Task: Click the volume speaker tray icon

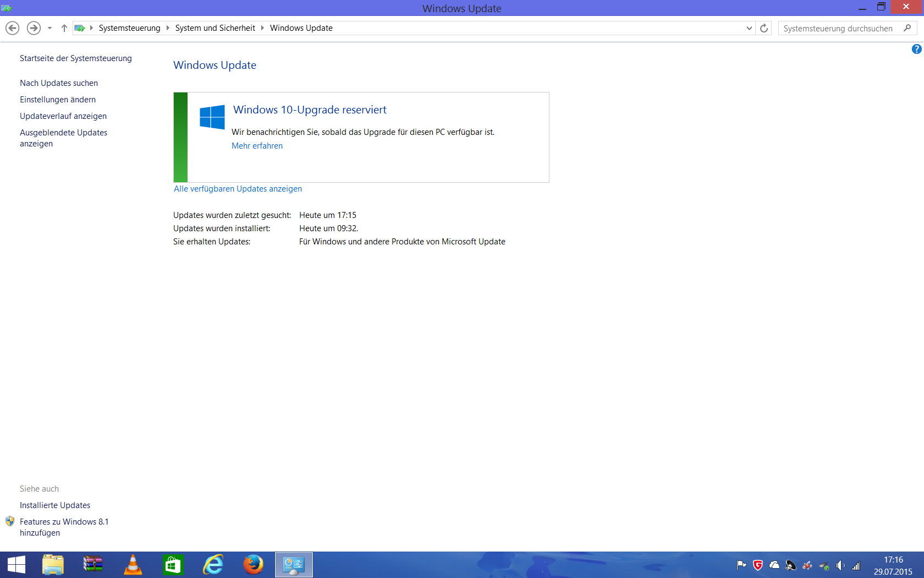Action: pyautogui.click(x=840, y=565)
